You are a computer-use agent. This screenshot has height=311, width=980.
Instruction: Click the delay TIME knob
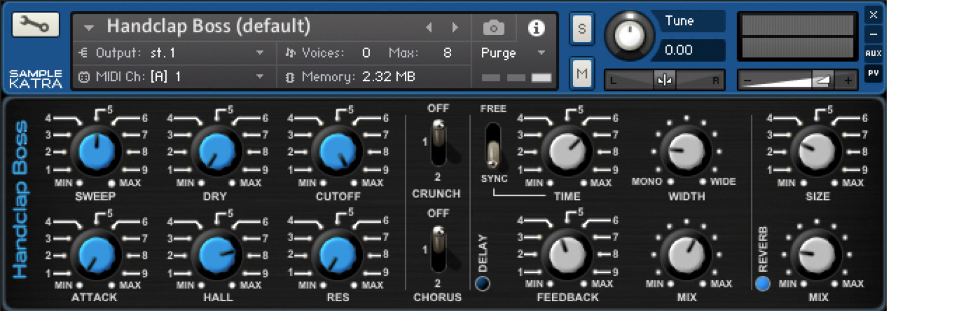(567, 151)
